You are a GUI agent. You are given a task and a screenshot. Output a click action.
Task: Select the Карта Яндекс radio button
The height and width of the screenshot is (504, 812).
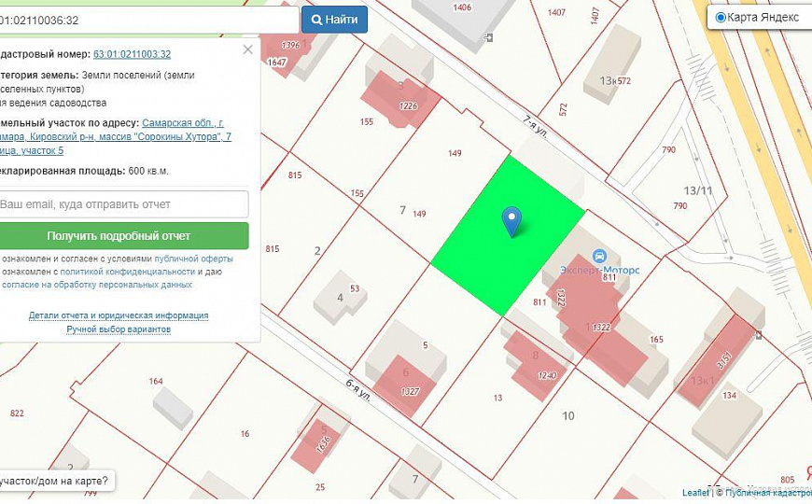click(720, 18)
